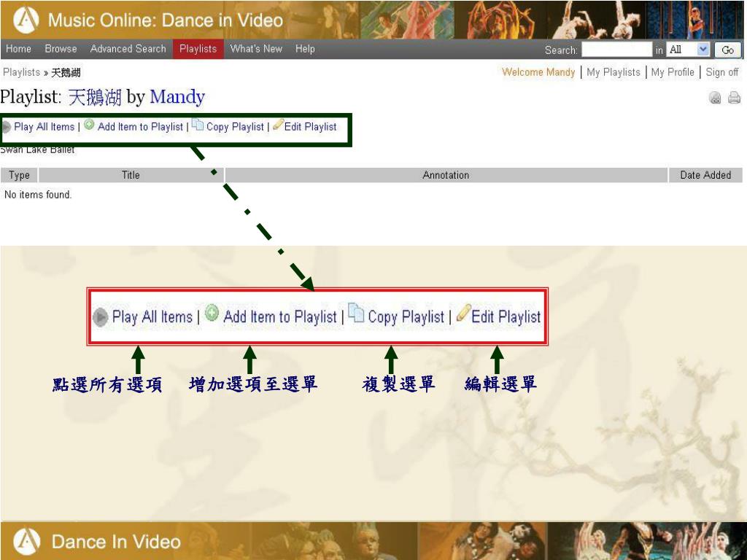747x560 pixels.
Task: Click the small Play All Items link
Action: click(x=44, y=127)
